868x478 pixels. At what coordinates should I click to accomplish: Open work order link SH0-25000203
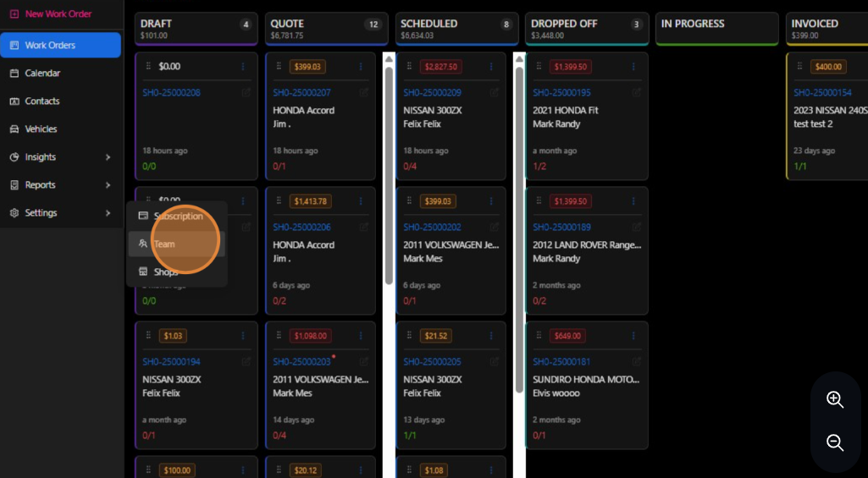301,362
